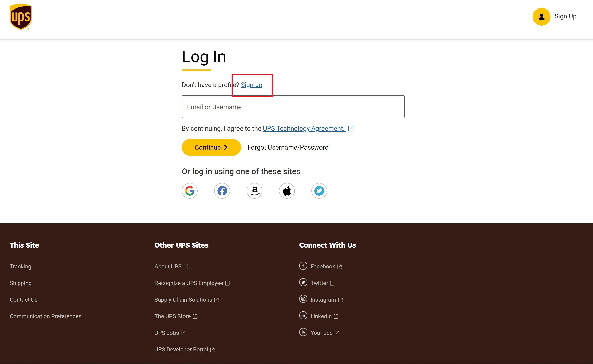Open the Forgot Username/Password link

pyautogui.click(x=288, y=147)
